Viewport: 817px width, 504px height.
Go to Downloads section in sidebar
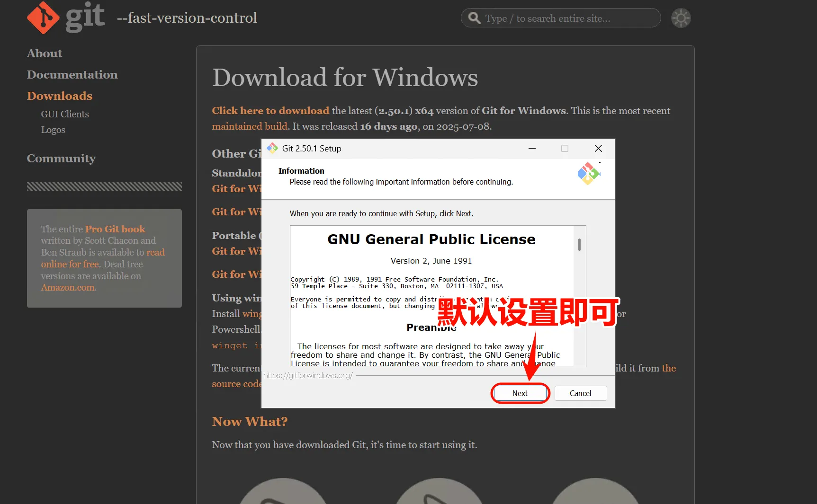(x=60, y=96)
